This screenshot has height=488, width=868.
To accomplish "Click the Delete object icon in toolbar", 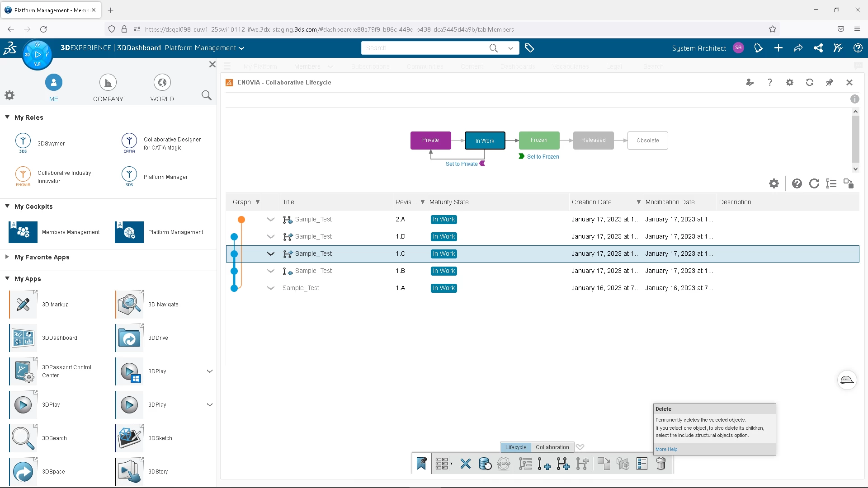I will pyautogui.click(x=660, y=464).
